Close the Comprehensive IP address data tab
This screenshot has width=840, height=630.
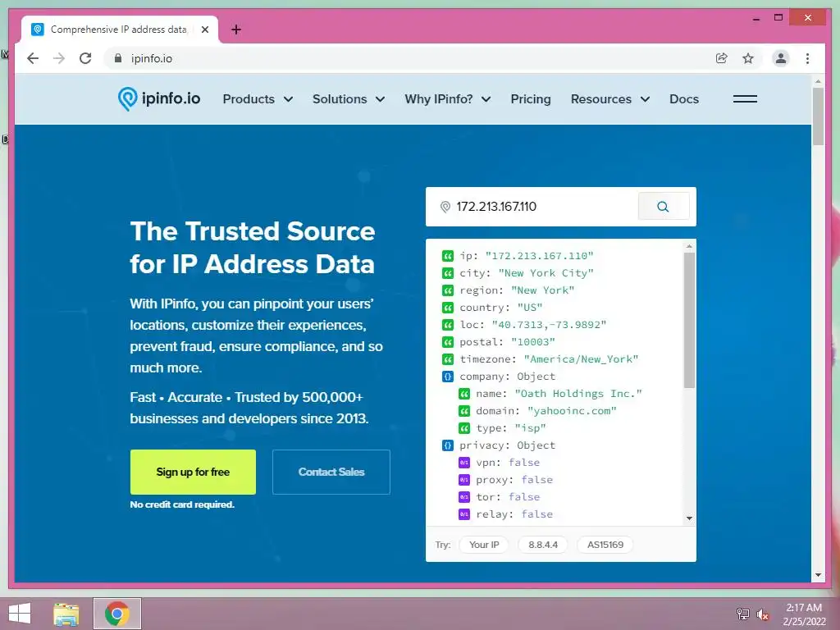click(x=204, y=30)
